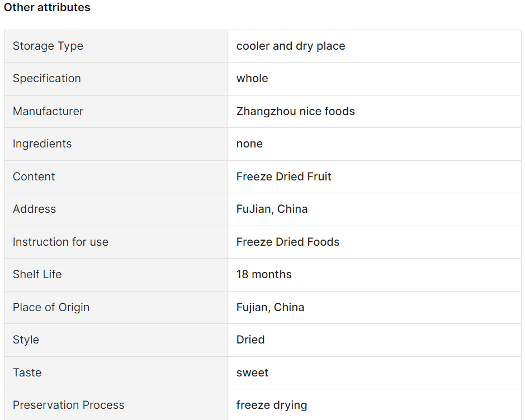Click the Freeze Dried Fruit value

[283, 176]
